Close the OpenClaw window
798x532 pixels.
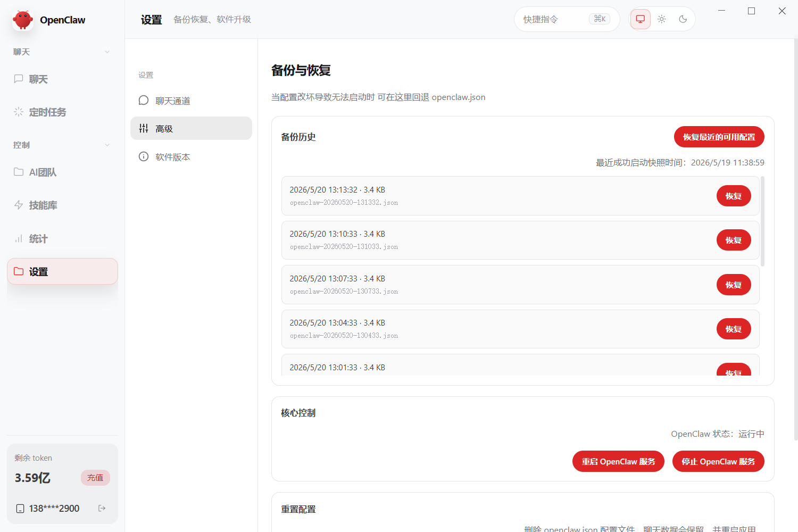(782, 11)
